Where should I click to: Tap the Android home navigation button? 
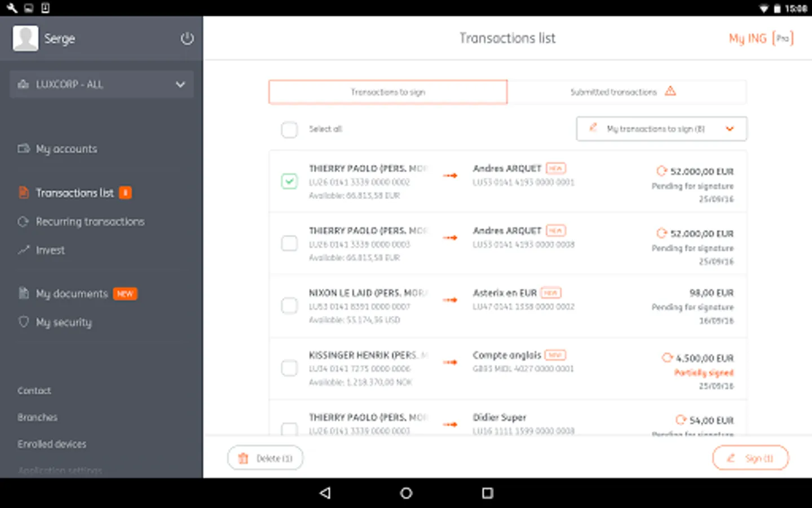tap(406, 493)
